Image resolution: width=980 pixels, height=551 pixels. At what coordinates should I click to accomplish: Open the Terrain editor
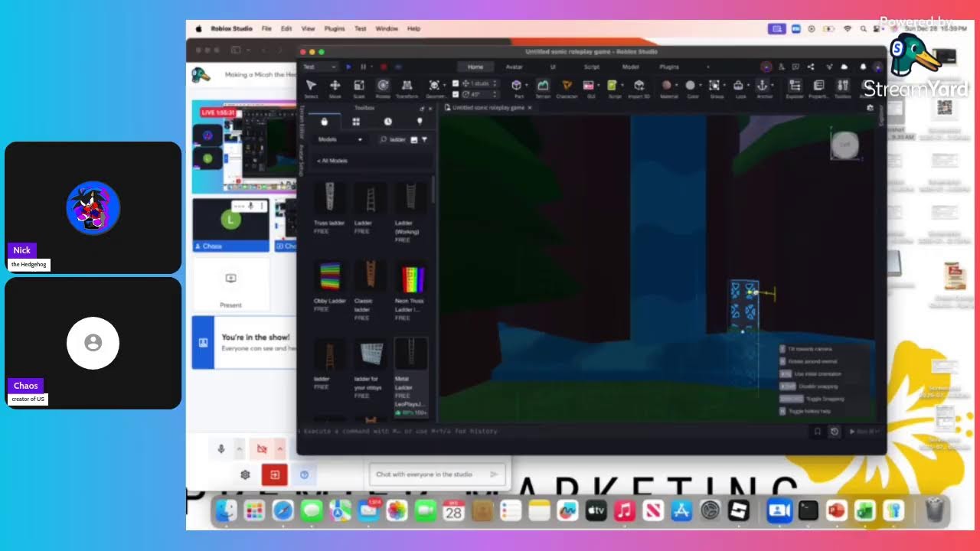pyautogui.click(x=542, y=88)
